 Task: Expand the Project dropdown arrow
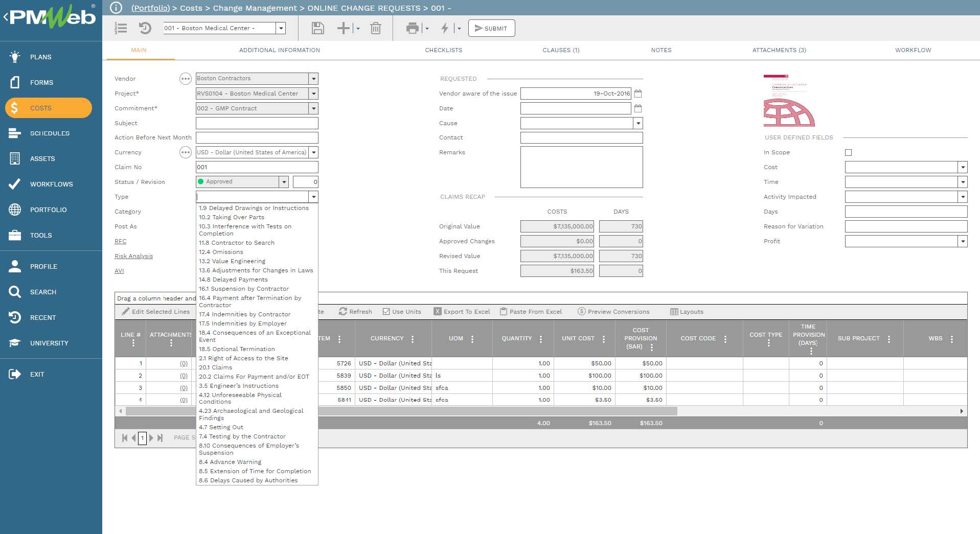[313, 94]
